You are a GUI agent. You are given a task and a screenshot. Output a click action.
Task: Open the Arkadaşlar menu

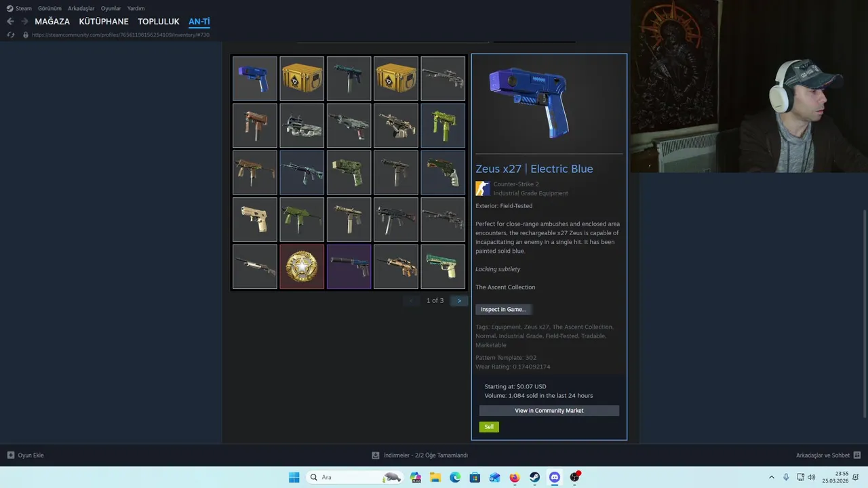point(81,8)
